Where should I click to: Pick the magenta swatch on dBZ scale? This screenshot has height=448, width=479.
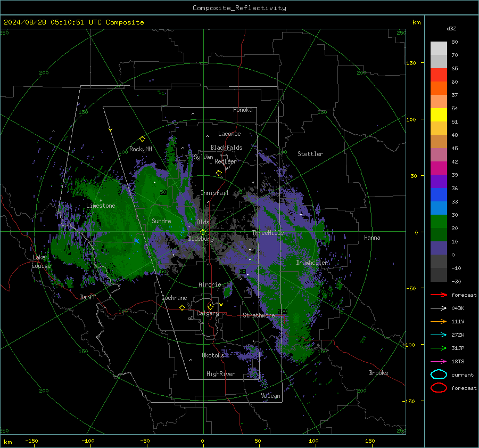(439, 168)
